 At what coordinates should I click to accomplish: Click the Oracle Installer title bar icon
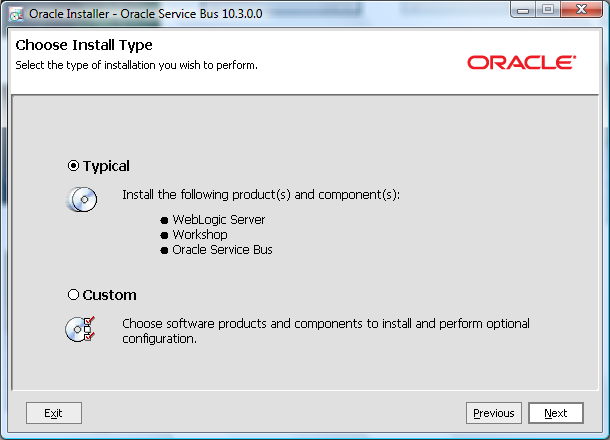16,14
